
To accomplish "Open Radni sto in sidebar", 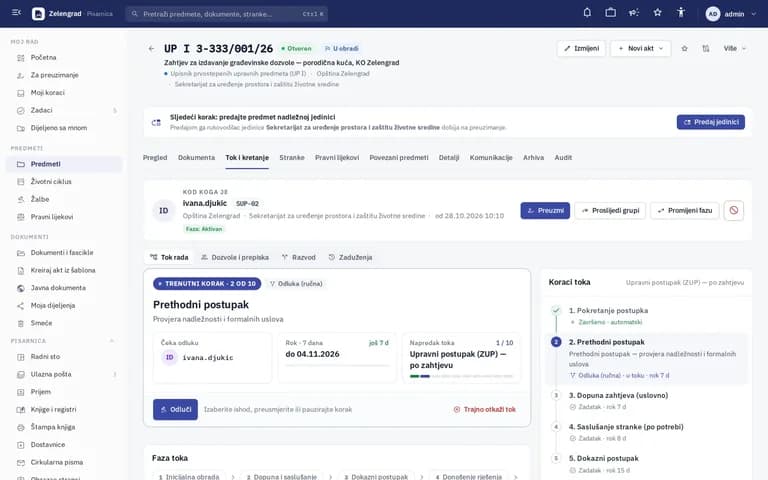I will tap(64, 357).
